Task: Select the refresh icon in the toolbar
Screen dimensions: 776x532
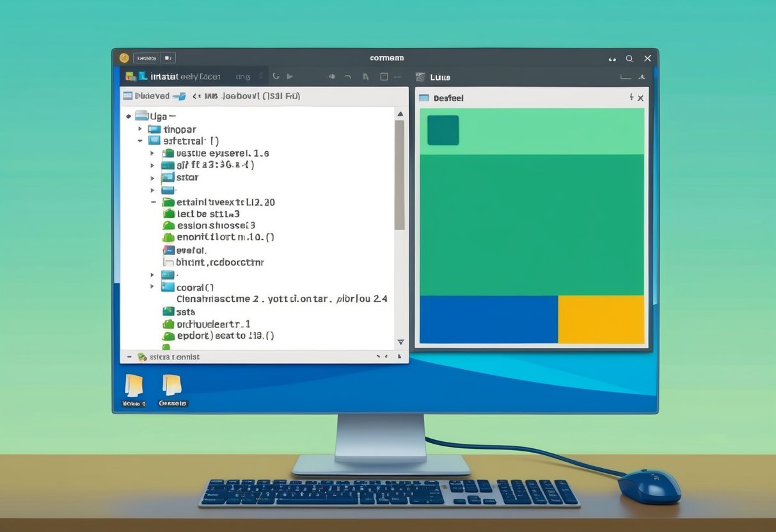Action: tap(276, 76)
